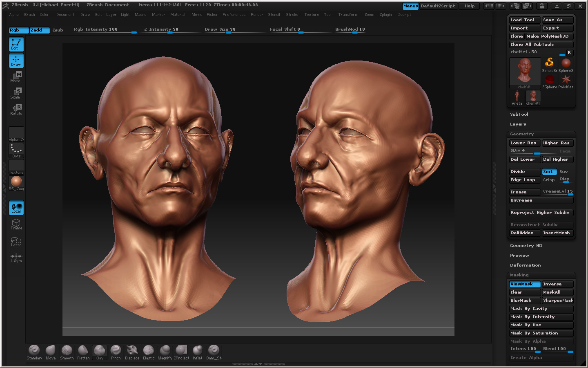The image size is (588, 368).
Task: Expand the Deformation section
Action: click(x=525, y=265)
